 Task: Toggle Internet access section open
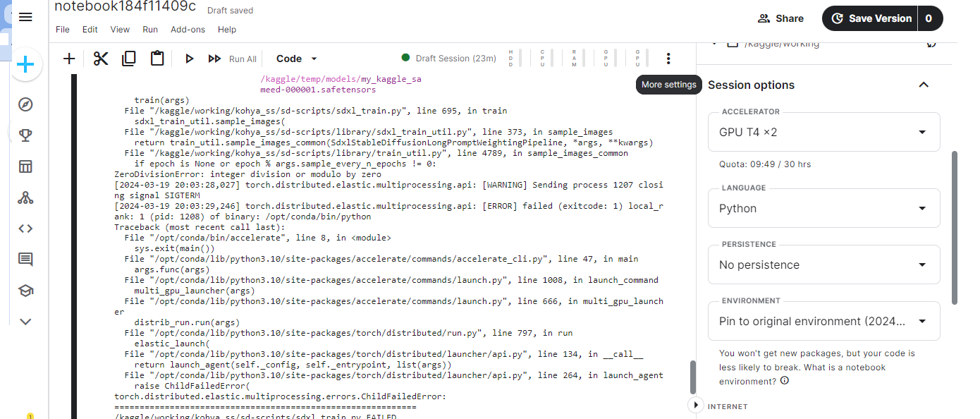(x=696, y=404)
